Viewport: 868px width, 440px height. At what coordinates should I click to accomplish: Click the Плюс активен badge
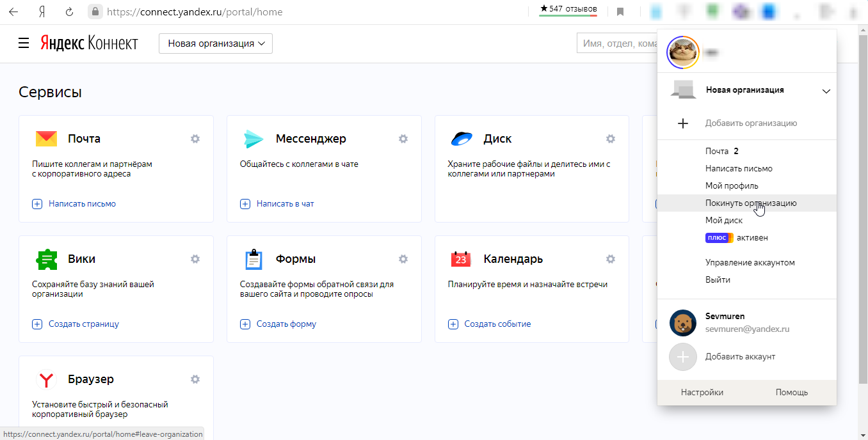(736, 238)
